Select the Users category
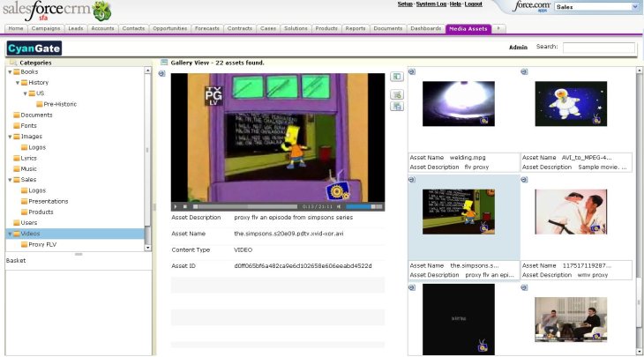Image resolution: width=644 pixels, height=357 pixels. point(28,222)
